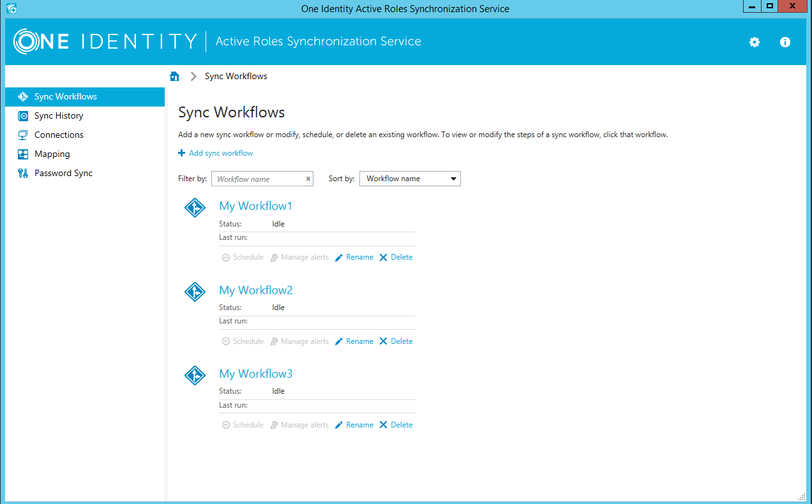812x504 pixels.
Task: Click Delete for My Workflow3
Action: pos(402,426)
